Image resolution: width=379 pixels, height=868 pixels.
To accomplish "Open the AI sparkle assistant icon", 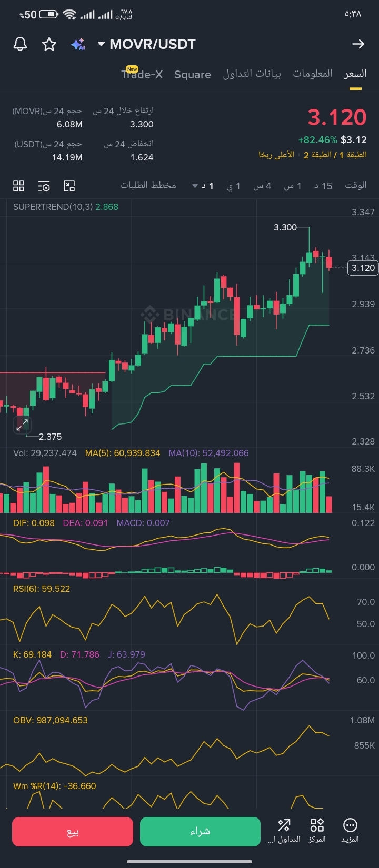I will [x=78, y=44].
